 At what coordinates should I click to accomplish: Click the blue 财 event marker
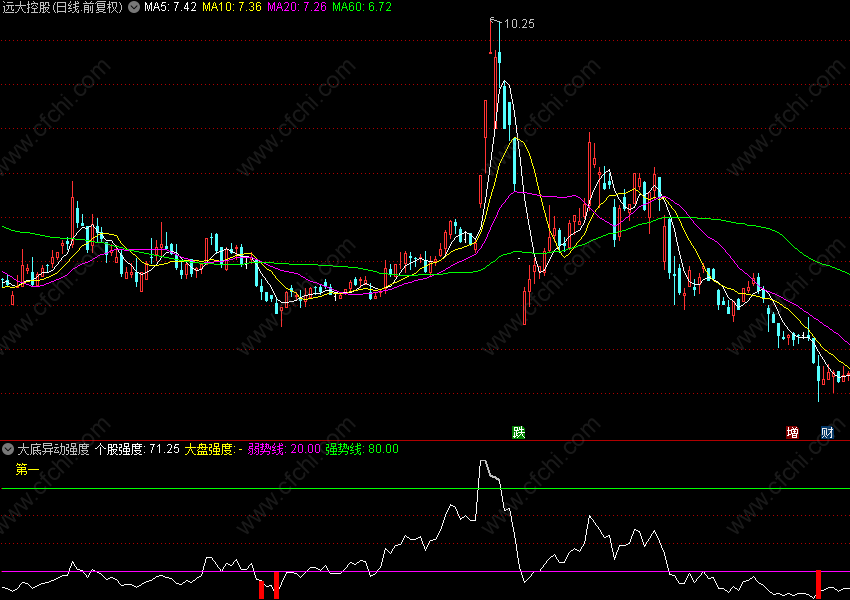(x=827, y=433)
